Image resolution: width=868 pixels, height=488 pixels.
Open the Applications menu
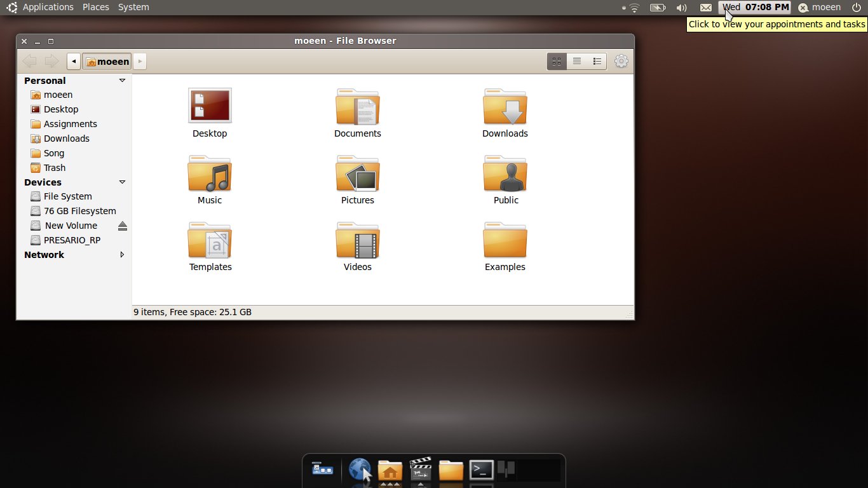[x=48, y=7]
